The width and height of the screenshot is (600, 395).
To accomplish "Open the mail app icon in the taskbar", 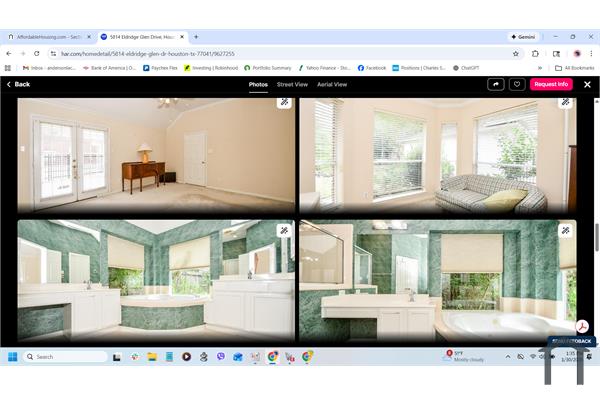I will (238, 357).
